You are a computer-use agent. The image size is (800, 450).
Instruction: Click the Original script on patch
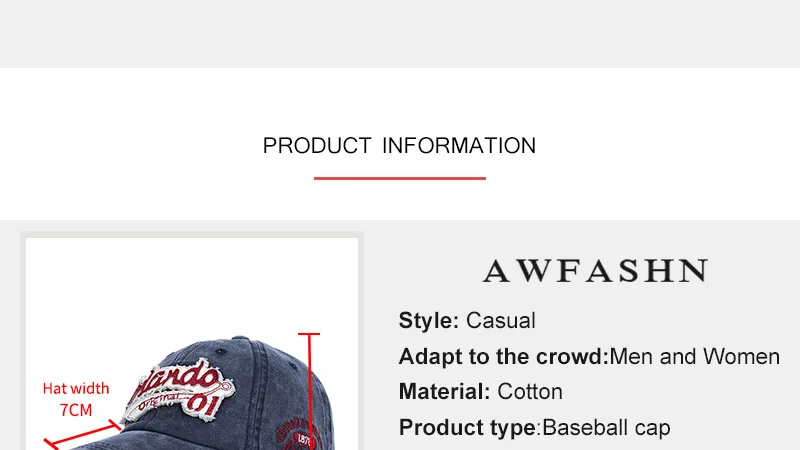coord(159,401)
